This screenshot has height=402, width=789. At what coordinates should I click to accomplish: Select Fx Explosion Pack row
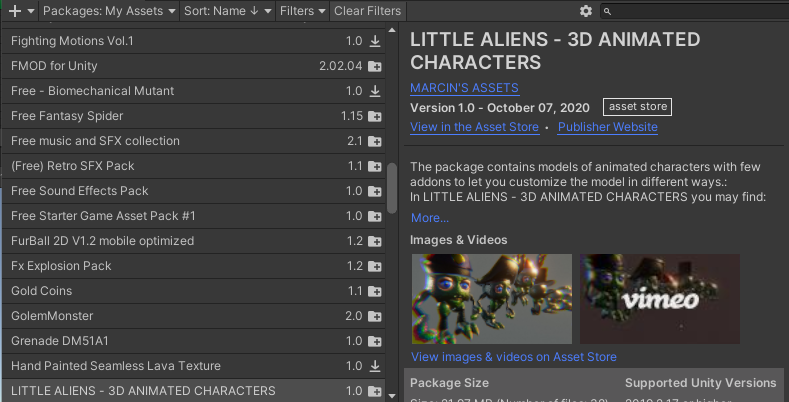click(194, 266)
